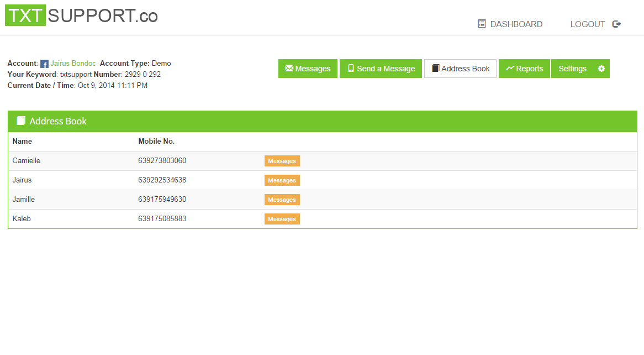Open Settings from the navigation bar
The image size is (644, 355).
(572, 69)
